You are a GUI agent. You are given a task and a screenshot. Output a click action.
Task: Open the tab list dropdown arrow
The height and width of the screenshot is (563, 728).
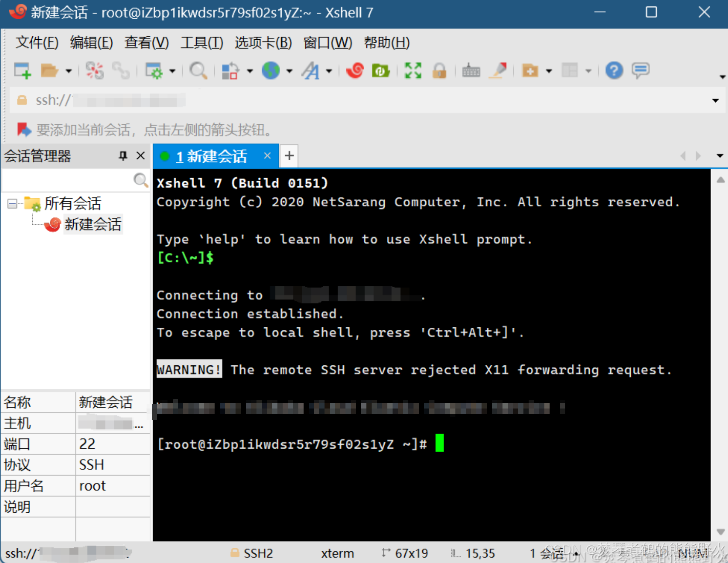720,156
